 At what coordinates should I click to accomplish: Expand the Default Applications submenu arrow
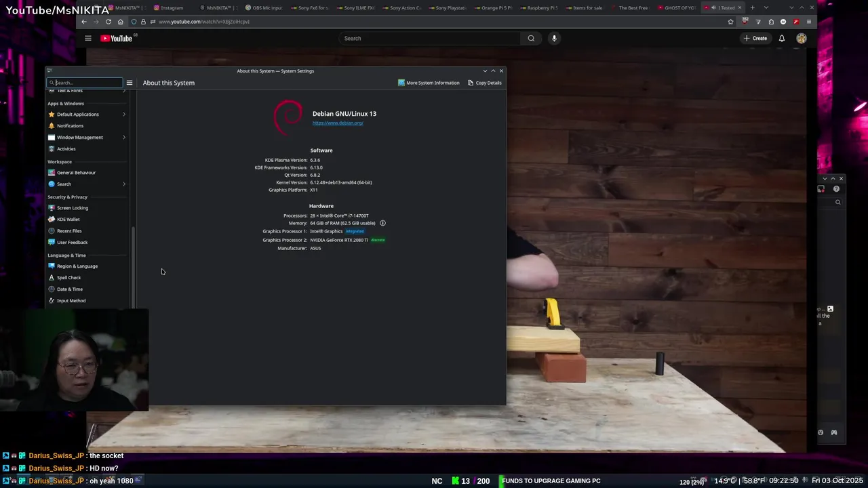(x=124, y=115)
